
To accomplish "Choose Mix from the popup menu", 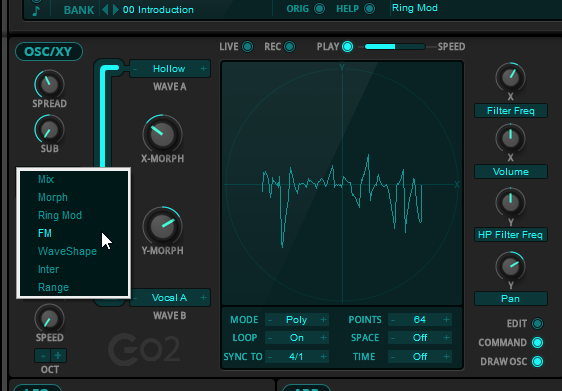I will click(x=74, y=179).
